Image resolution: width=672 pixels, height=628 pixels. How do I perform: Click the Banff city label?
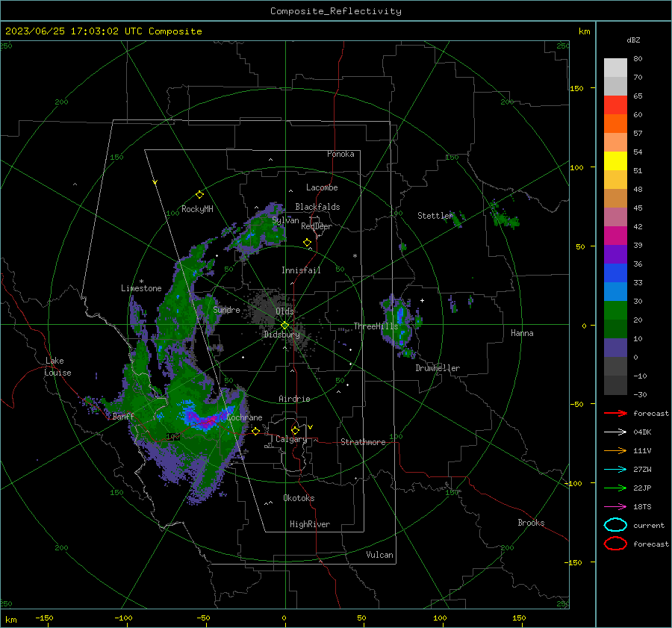coord(123,416)
